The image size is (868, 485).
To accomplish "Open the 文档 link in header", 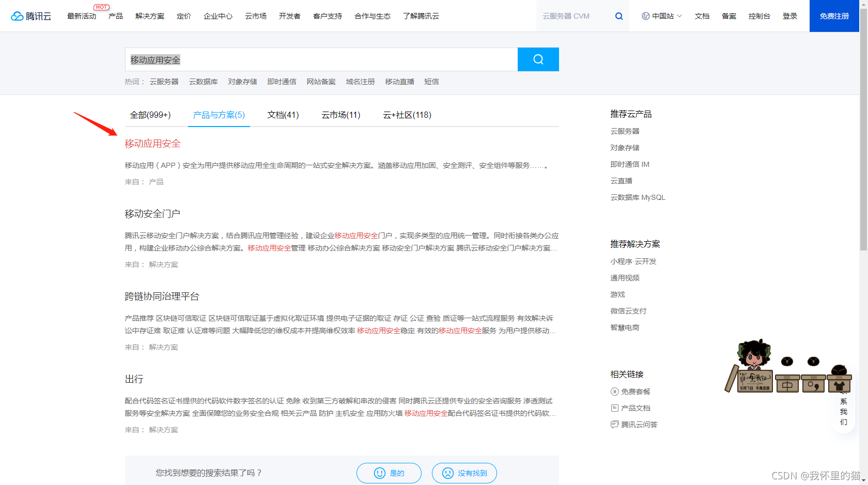I will coord(702,16).
